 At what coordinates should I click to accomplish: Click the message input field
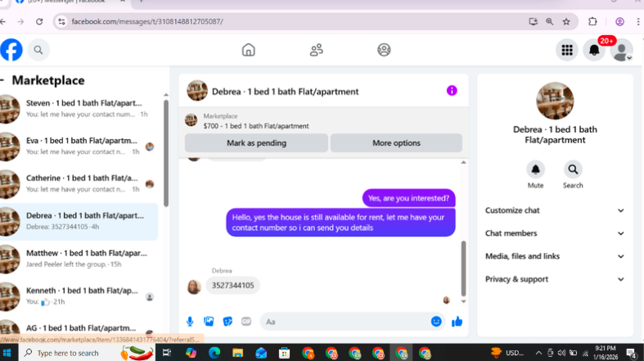(345, 322)
